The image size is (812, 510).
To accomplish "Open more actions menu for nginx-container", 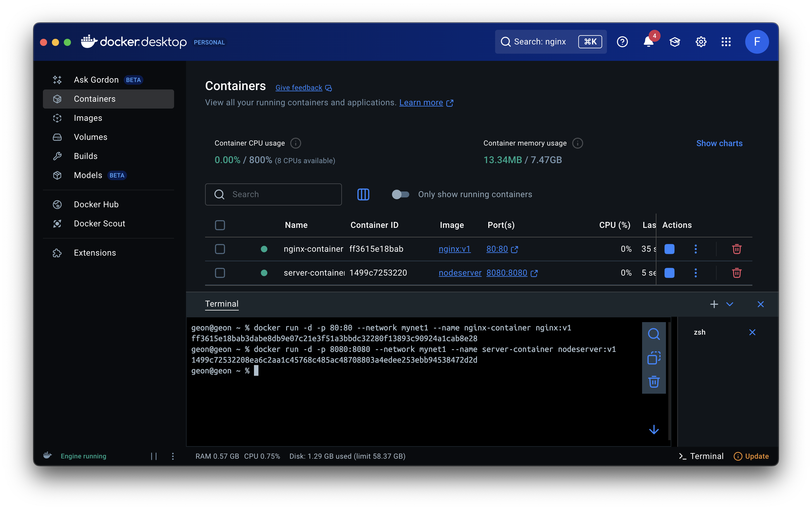I will [x=695, y=249].
